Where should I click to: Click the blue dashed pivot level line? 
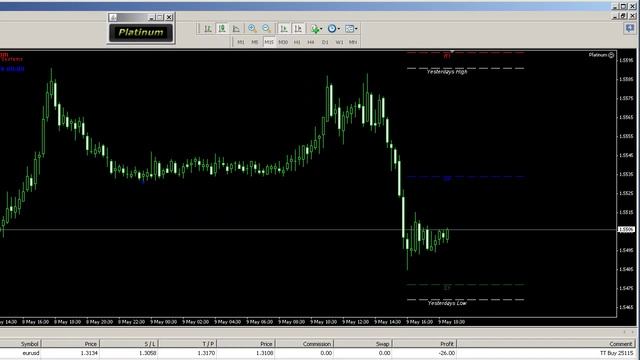click(x=465, y=177)
